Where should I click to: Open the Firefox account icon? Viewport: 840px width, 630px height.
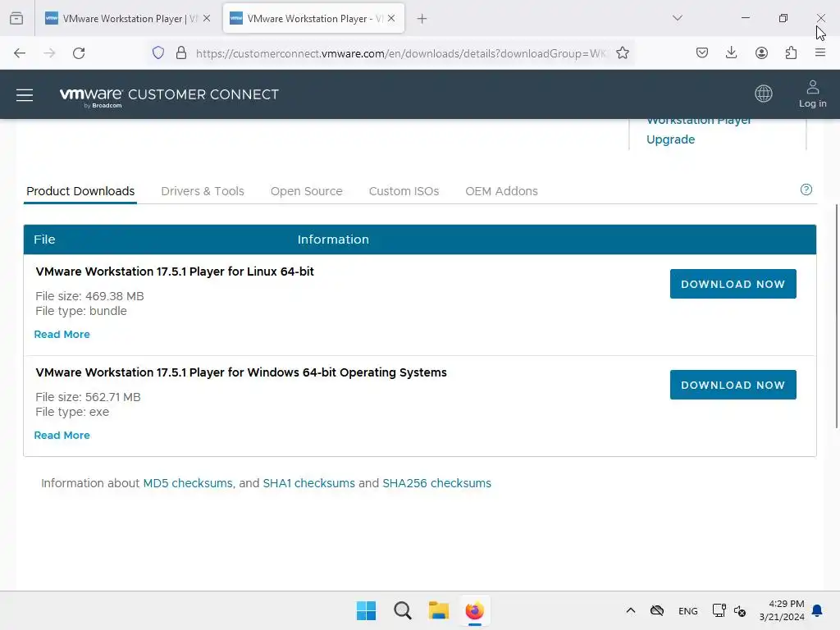[x=761, y=53]
